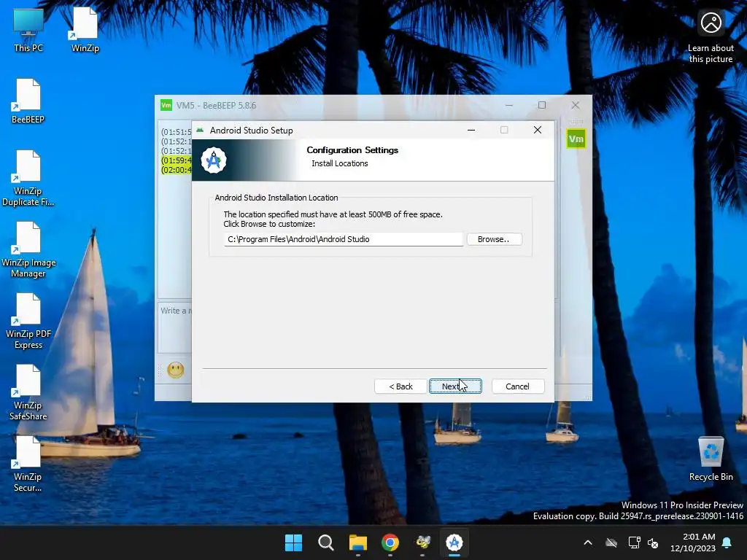747x560 pixels.
Task: Close the BeeBEEP window
Action: point(576,105)
